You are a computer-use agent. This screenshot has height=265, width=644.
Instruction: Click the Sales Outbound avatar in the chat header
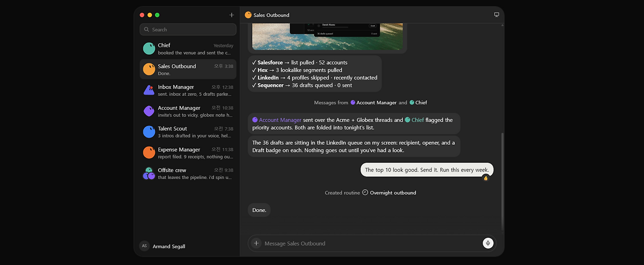coord(248,15)
